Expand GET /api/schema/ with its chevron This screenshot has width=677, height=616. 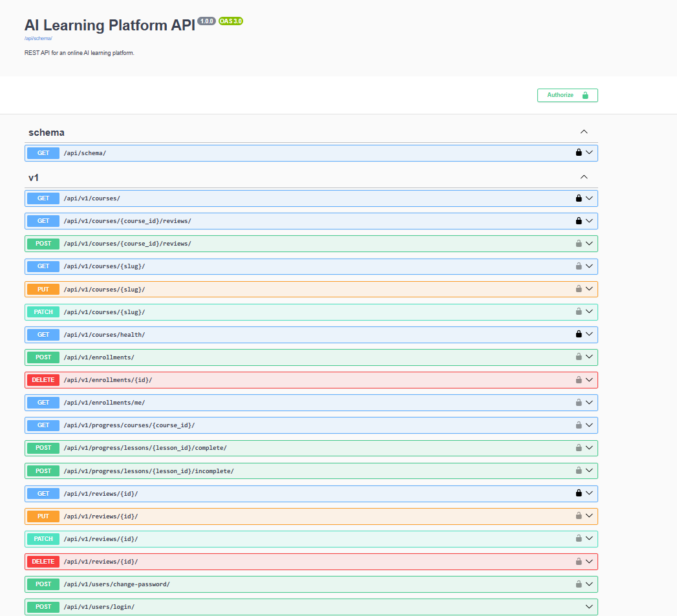point(589,153)
